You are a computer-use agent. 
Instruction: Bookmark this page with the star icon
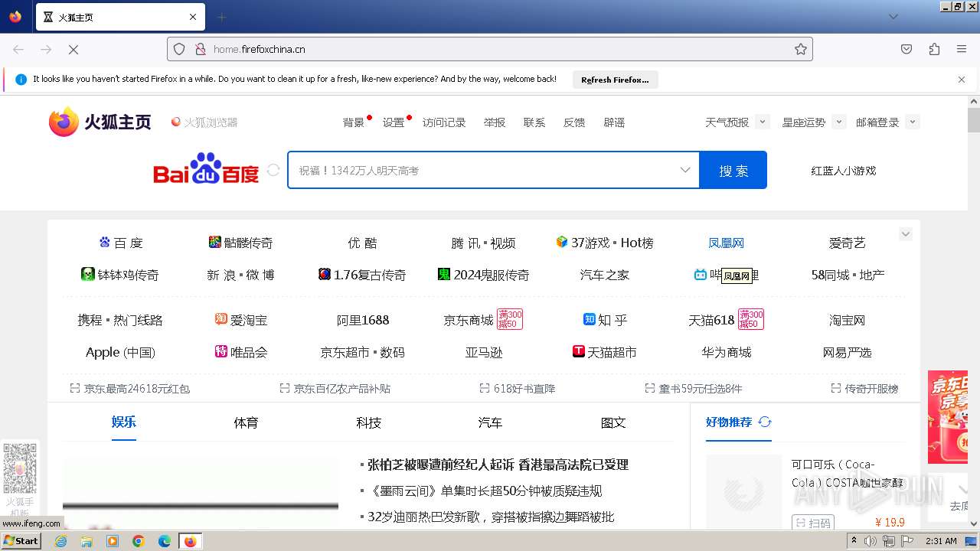pos(801,49)
